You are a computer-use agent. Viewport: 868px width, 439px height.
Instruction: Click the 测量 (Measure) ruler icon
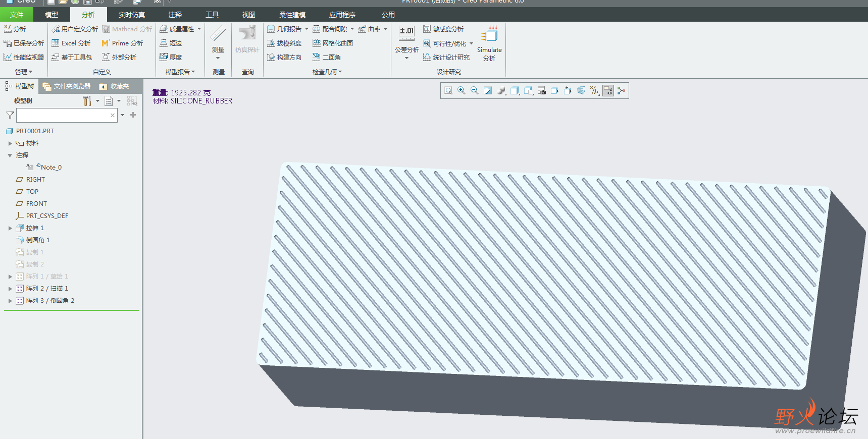click(218, 34)
